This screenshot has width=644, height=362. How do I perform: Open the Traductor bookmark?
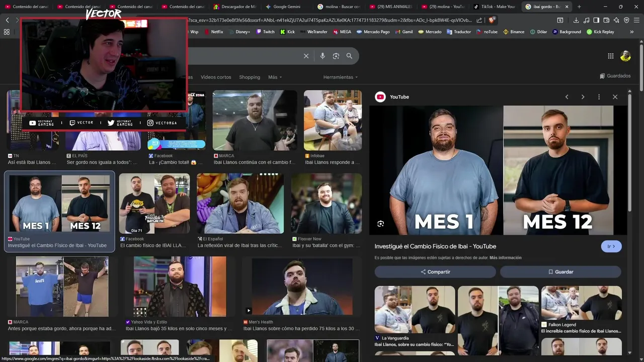pos(459,32)
